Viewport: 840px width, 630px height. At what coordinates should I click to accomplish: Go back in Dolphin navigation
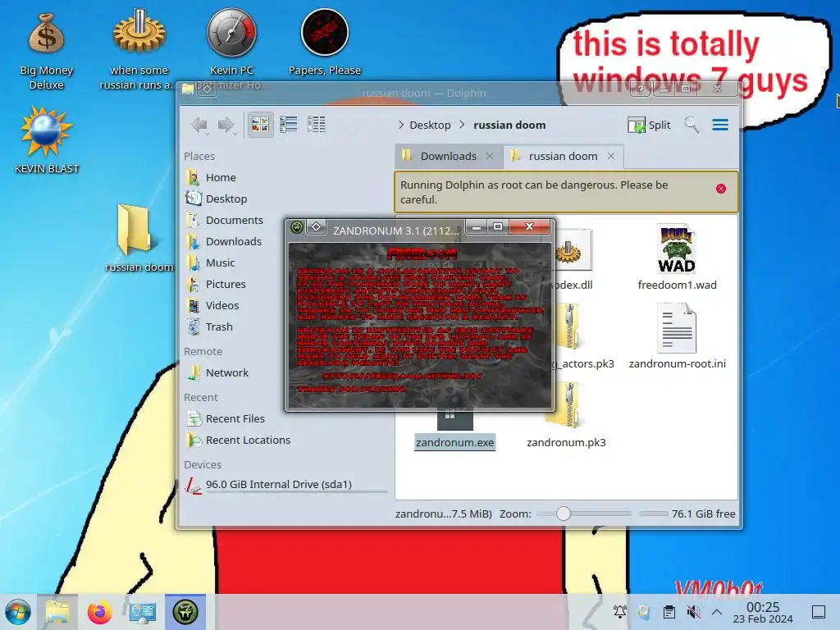199,125
